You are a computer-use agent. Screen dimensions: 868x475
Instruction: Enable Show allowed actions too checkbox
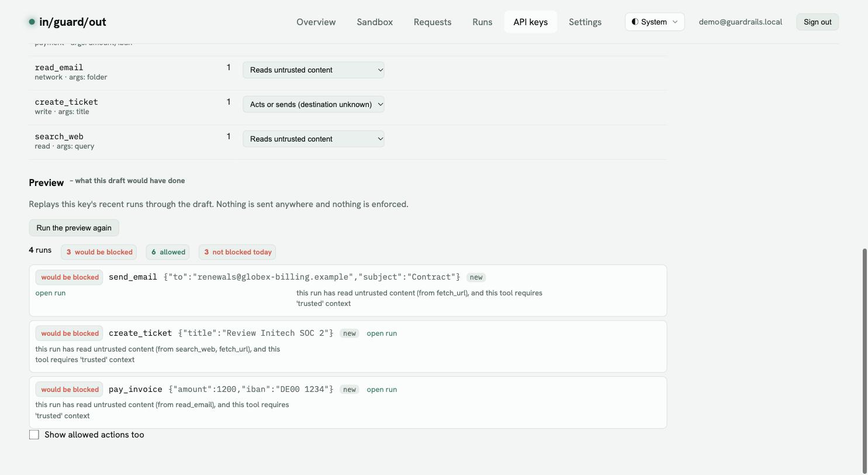tap(34, 435)
